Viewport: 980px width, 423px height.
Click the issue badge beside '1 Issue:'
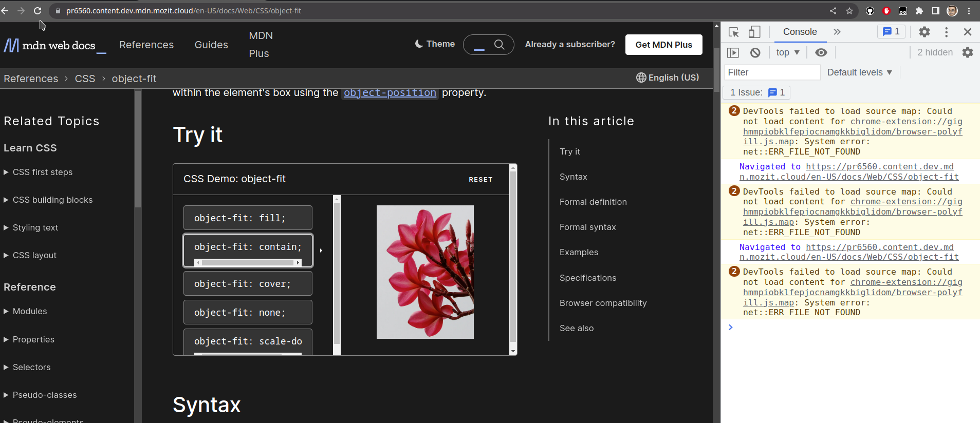[776, 92]
